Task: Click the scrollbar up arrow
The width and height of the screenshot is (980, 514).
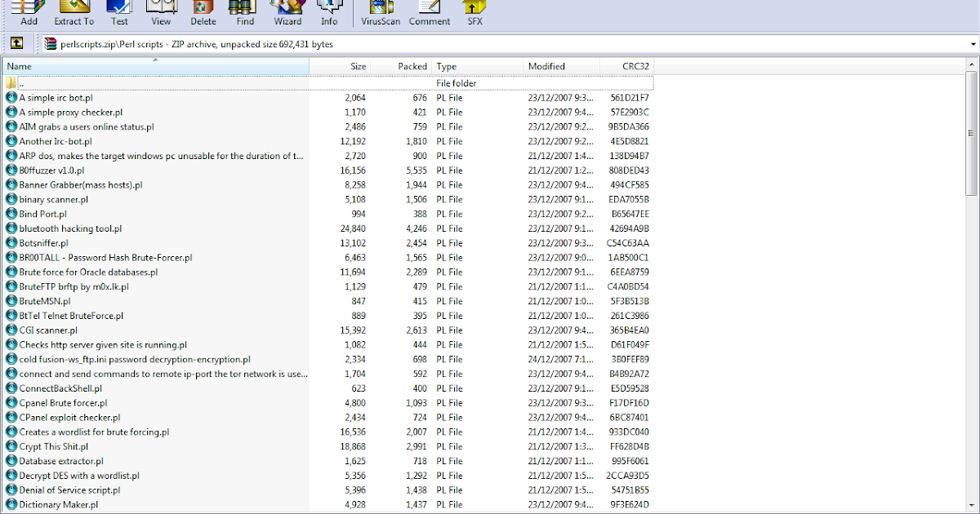Action: (972, 64)
